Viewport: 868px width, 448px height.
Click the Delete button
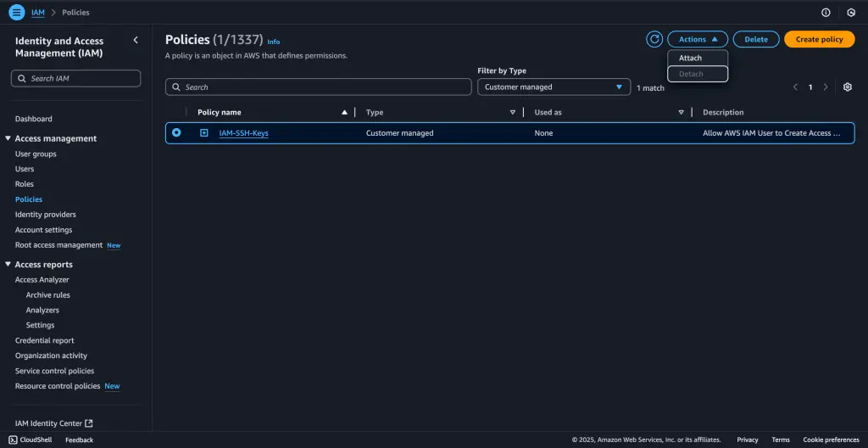(756, 39)
